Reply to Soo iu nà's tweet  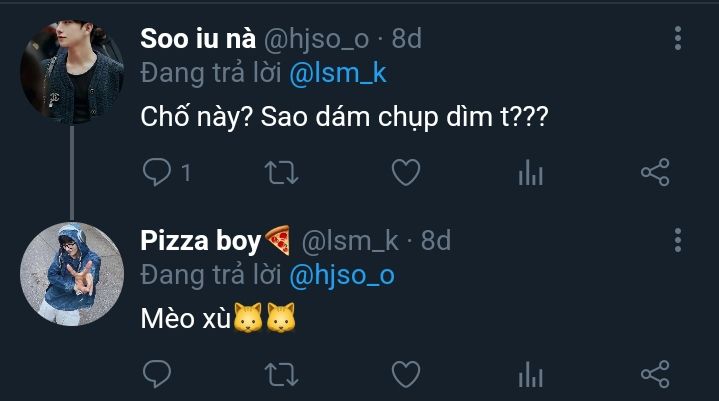point(157,173)
